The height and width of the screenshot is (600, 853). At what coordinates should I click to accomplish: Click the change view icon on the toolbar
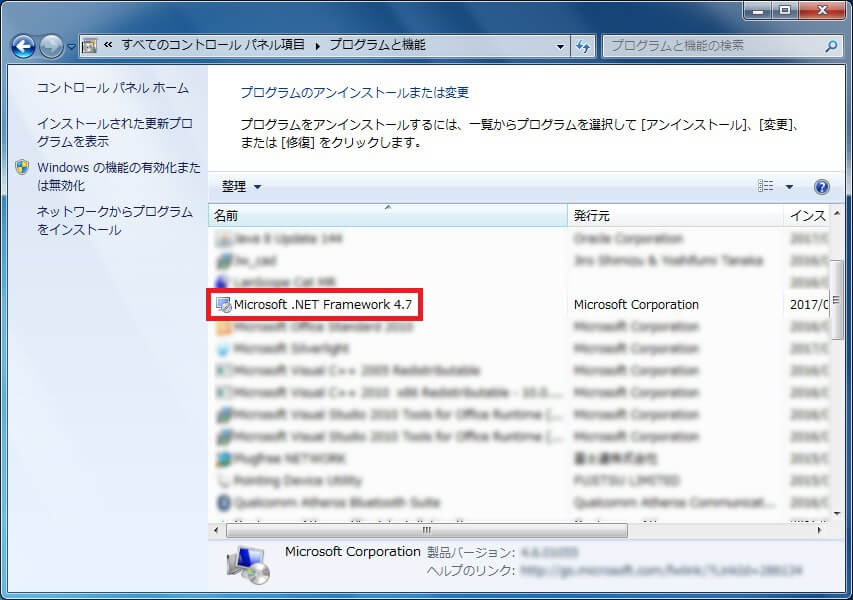[x=768, y=186]
